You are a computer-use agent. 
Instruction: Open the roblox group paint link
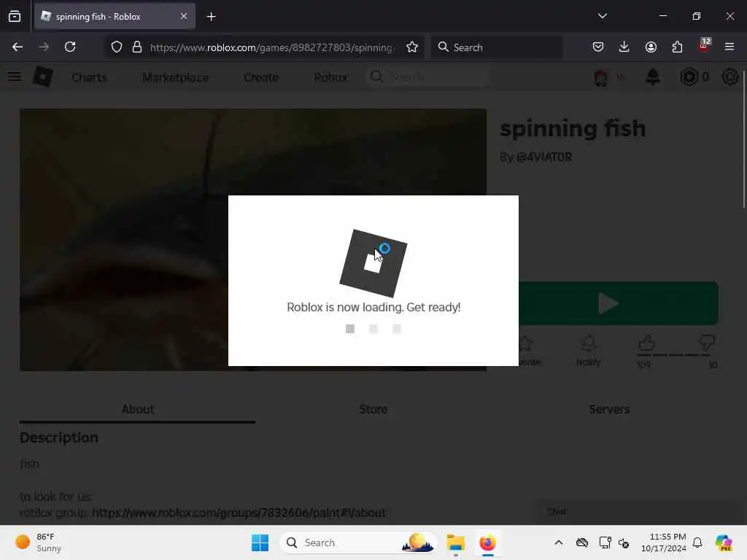[239, 513]
